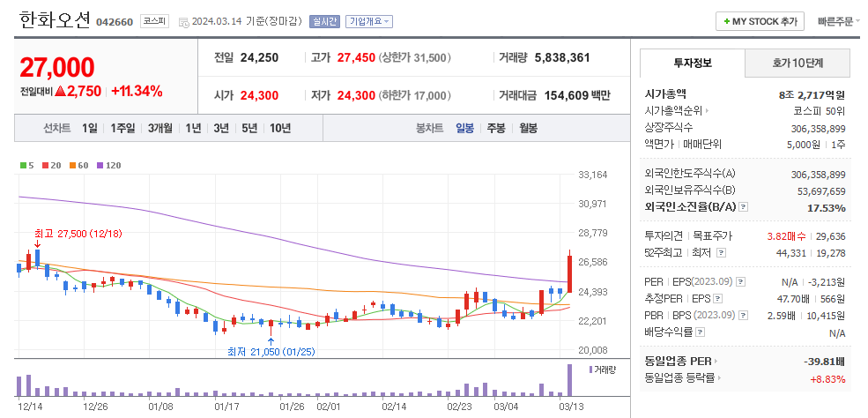Click help icon next to 배당수익률
Image resolution: width=868 pixels, height=418 pixels.
point(701,332)
